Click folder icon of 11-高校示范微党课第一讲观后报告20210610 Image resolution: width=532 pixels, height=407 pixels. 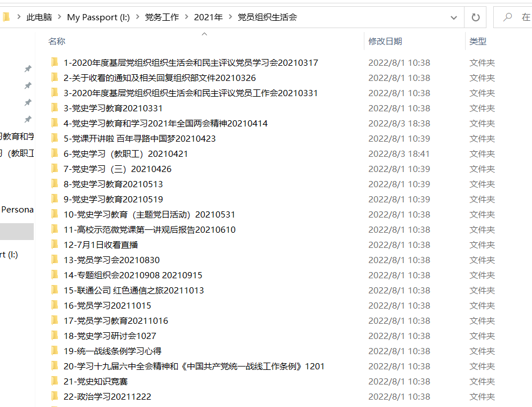click(55, 229)
